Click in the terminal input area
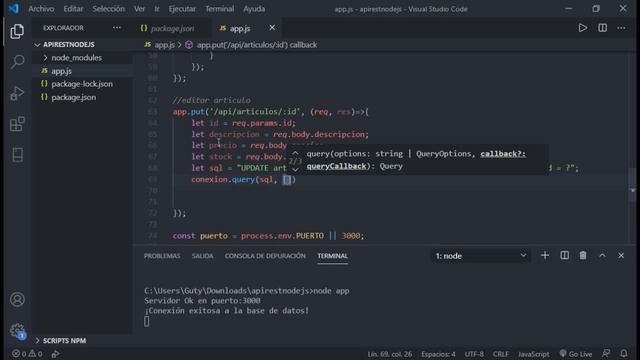640x360 pixels. coord(147,322)
